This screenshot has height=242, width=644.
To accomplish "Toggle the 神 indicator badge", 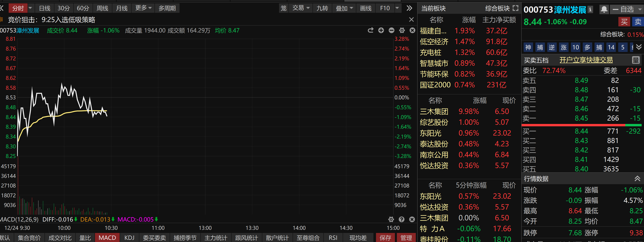I will click(528, 47).
